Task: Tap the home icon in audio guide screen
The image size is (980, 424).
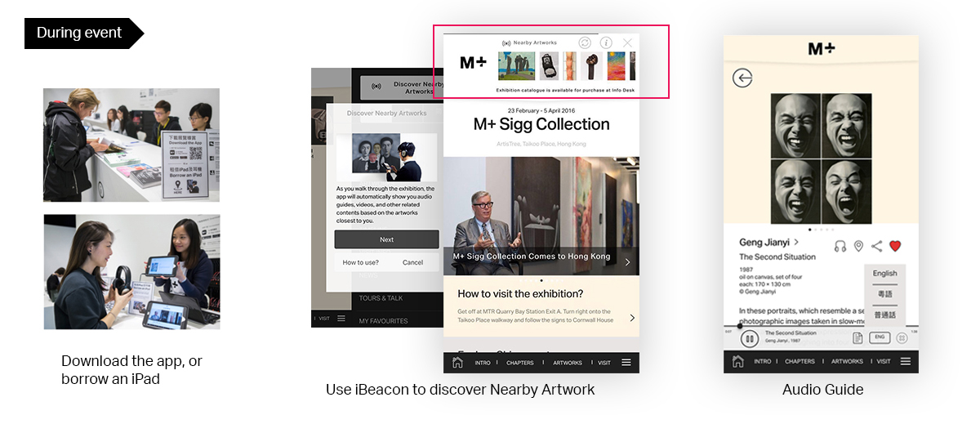Action: click(x=738, y=361)
